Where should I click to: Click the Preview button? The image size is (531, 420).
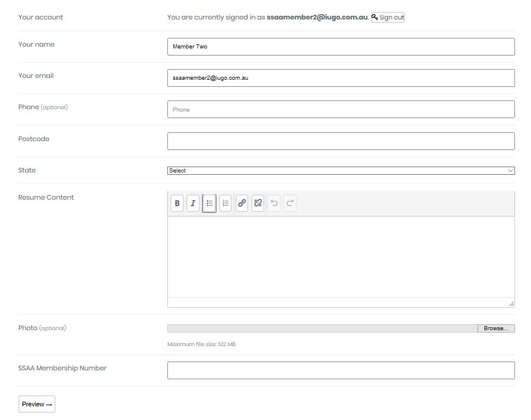click(37, 404)
